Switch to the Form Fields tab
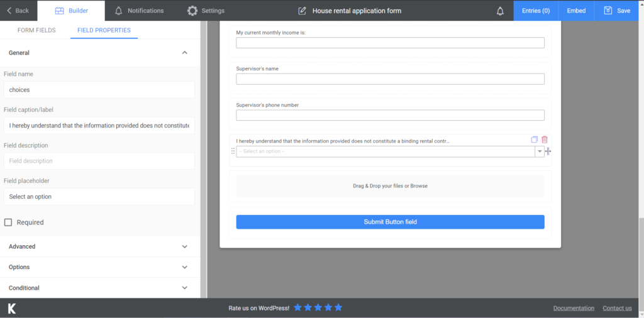 pos(36,30)
